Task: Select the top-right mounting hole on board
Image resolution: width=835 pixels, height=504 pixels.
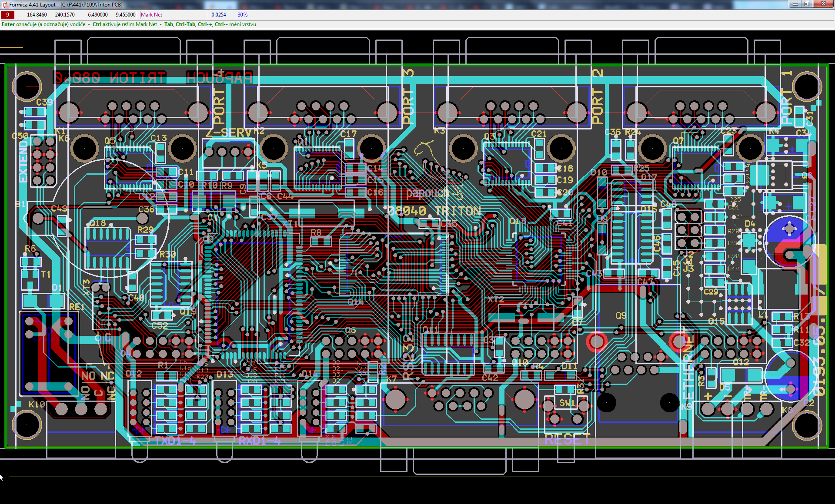Action: [807, 86]
